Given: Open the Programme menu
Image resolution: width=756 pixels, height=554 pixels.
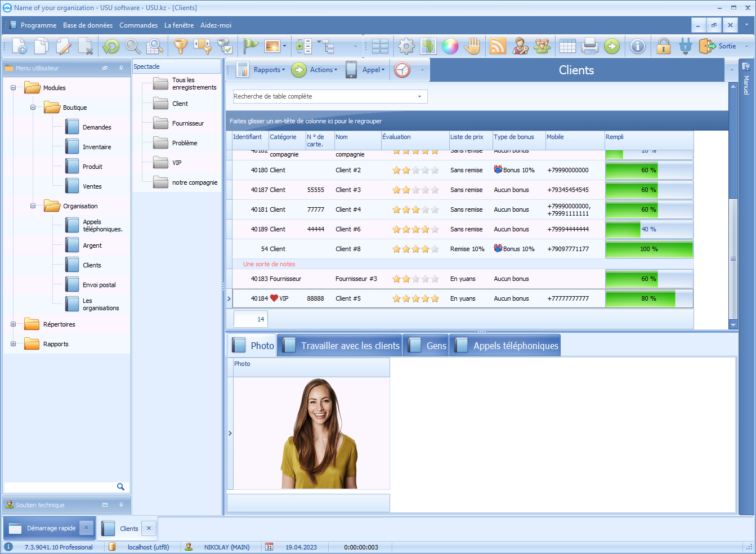Looking at the screenshot, I should pos(38,25).
